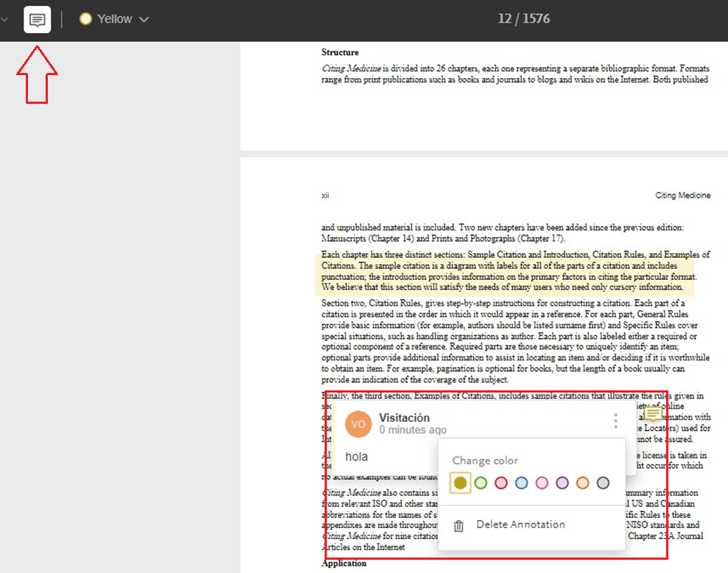Choose Delete Annotation from the menu
The width and height of the screenshot is (728, 573).
[520, 524]
